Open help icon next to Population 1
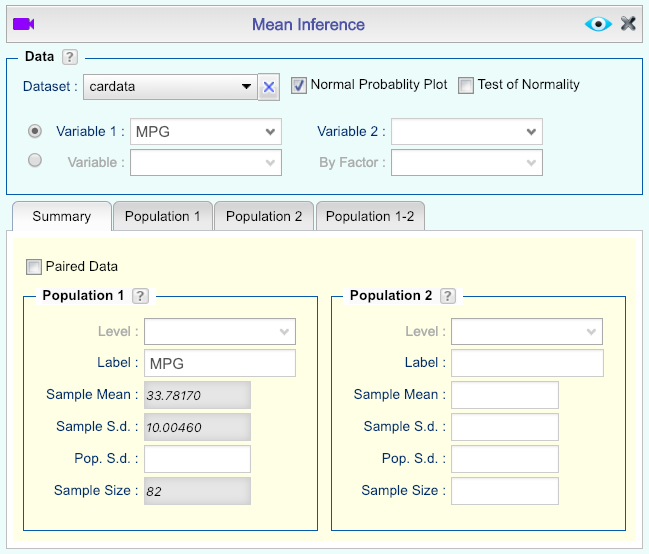The image size is (649, 554). (x=141, y=296)
